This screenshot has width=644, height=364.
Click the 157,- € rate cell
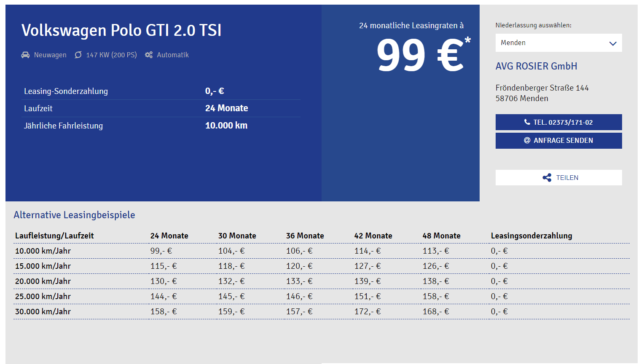tap(299, 312)
